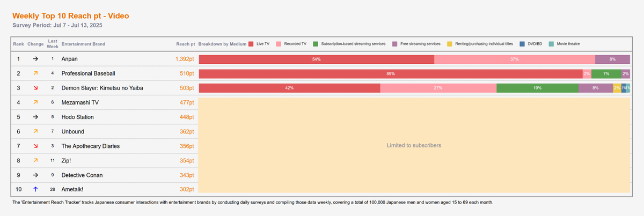The width and height of the screenshot is (644, 216).
Task: Click the Unbound brand name
Action: point(72,131)
